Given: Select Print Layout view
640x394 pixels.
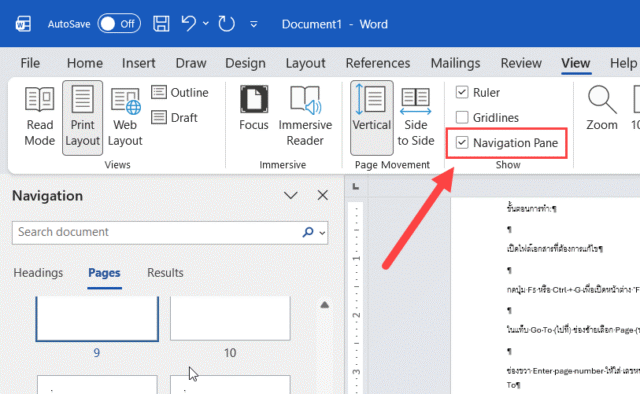Looking at the screenshot, I should tap(82, 118).
